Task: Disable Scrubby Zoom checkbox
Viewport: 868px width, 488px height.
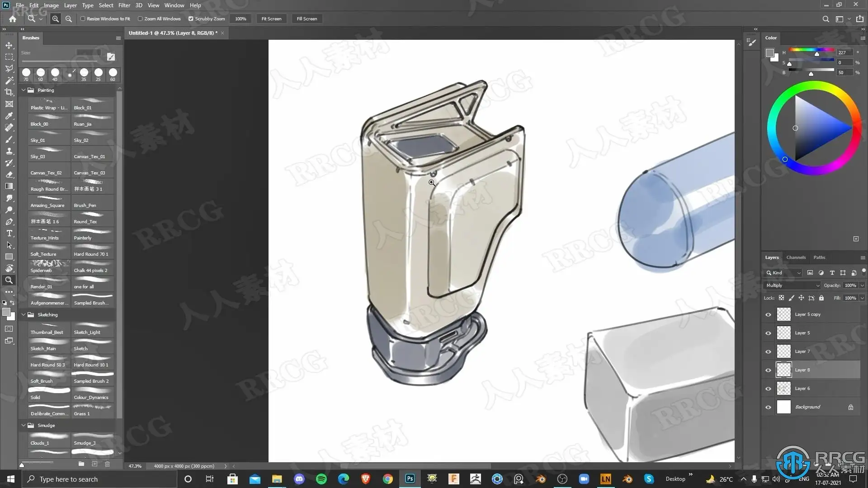Action: [x=191, y=19]
